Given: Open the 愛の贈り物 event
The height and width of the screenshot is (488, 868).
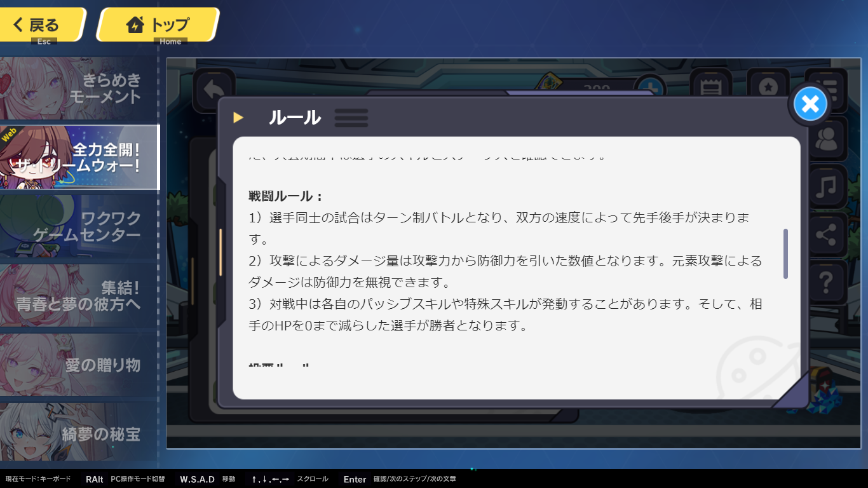Looking at the screenshot, I should pyautogui.click(x=79, y=364).
